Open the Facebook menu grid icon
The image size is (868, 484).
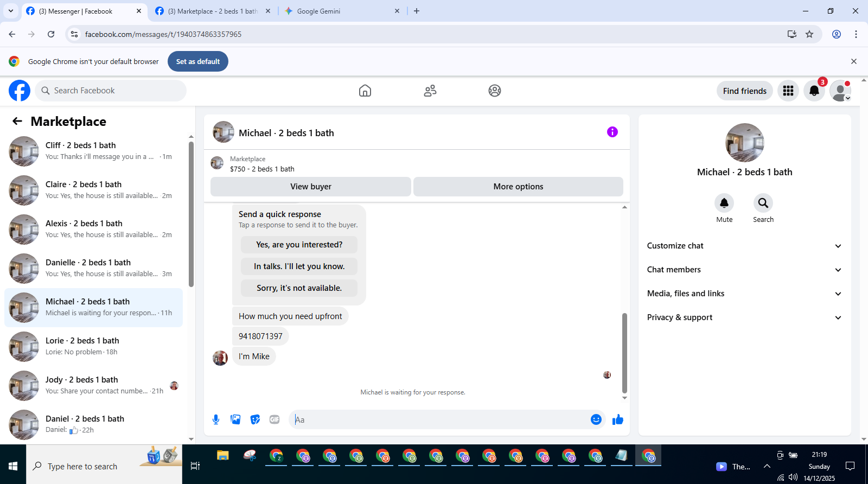788,91
